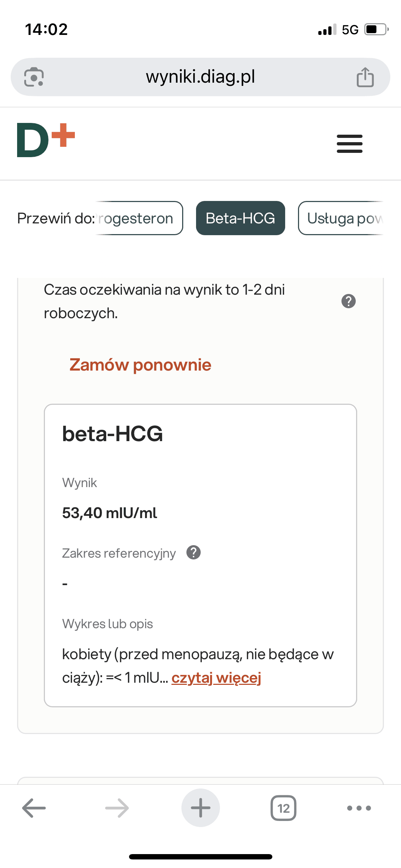401x868 pixels.
Task: Select the Beta-HCG tab chip
Action: [240, 218]
